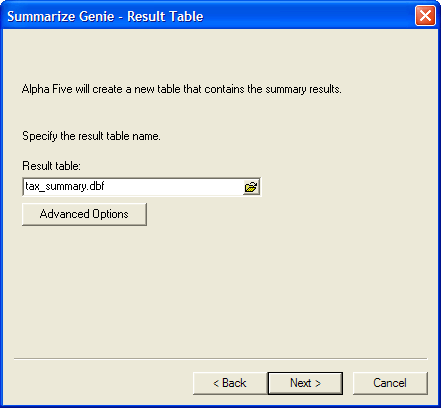Click the Advanced Options button
441x408 pixels.
coord(84,214)
